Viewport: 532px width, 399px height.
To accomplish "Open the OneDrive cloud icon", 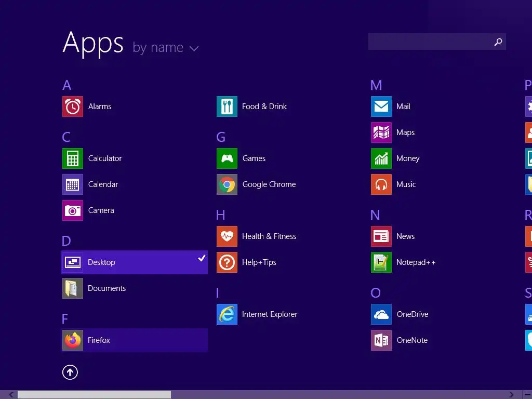I will (x=381, y=314).
